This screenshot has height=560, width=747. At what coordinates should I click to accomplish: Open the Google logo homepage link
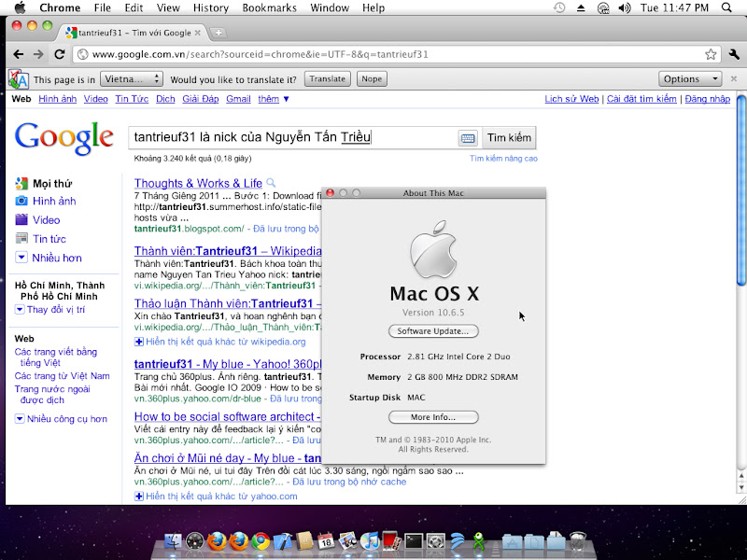click(x=63, y=138)
